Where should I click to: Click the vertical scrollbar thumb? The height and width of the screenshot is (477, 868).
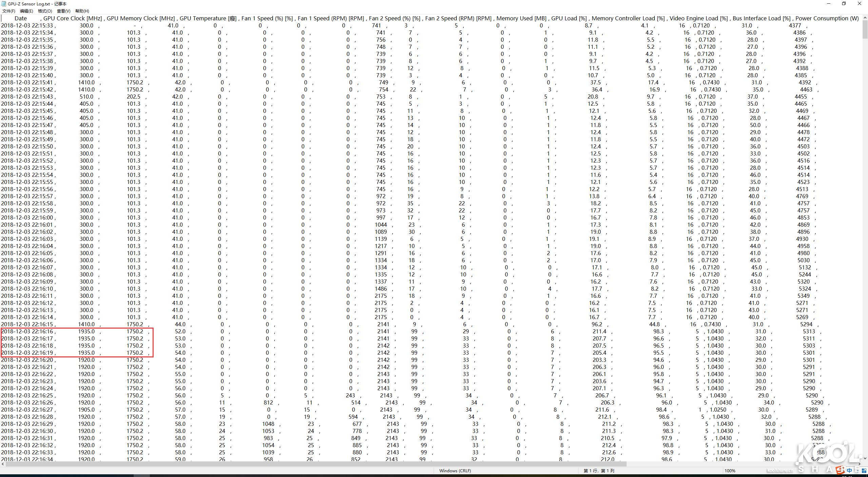[865, 29]
